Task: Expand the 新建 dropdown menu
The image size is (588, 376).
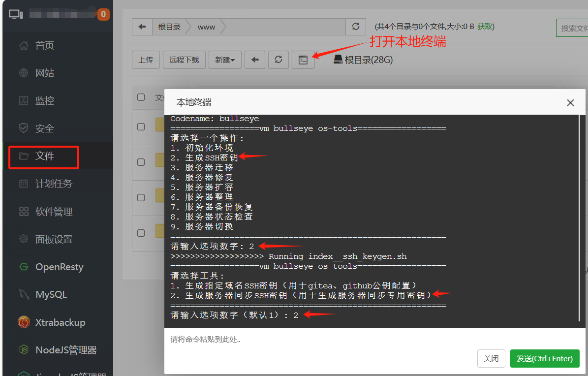Action: pyautogui.click(x=225, y=60)
